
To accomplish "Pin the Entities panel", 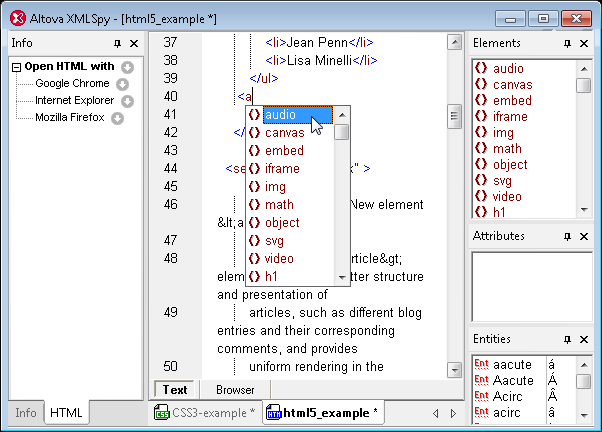I will point(567,339).
